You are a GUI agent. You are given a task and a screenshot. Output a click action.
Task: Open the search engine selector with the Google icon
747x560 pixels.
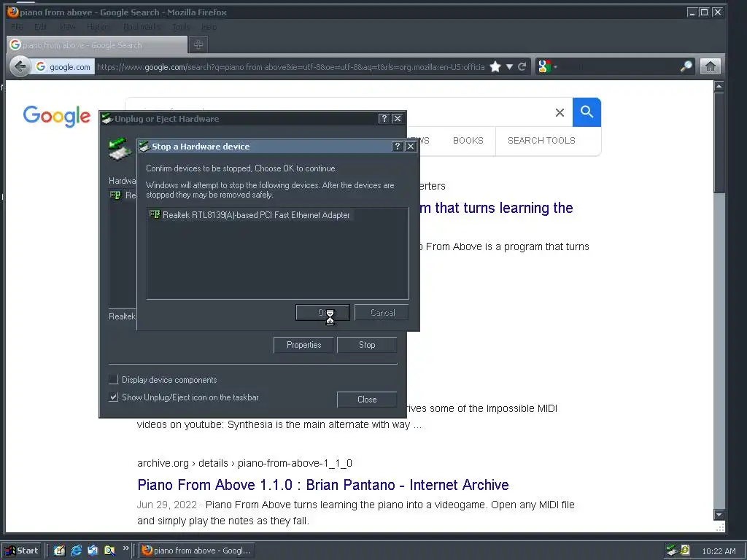tap(546, 66)
